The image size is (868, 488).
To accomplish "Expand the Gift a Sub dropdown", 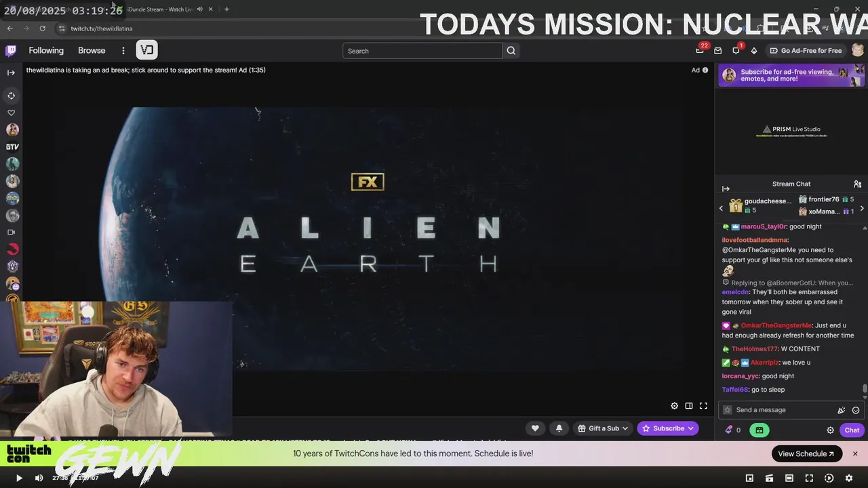I will coord(603,428).
